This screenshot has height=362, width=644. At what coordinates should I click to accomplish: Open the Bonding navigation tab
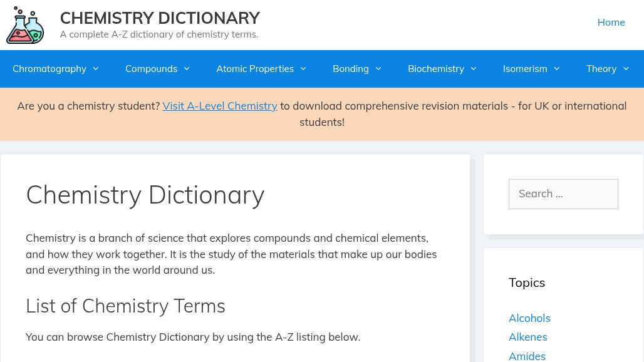click(x=350, y=69)
